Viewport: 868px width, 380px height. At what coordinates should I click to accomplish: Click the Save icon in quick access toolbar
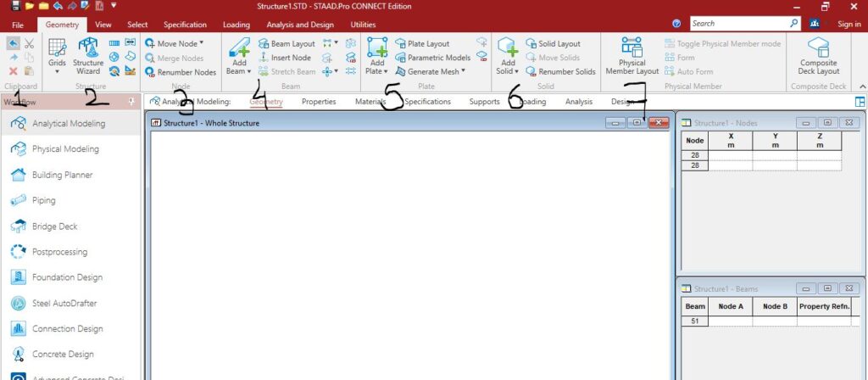pos(15,6)
